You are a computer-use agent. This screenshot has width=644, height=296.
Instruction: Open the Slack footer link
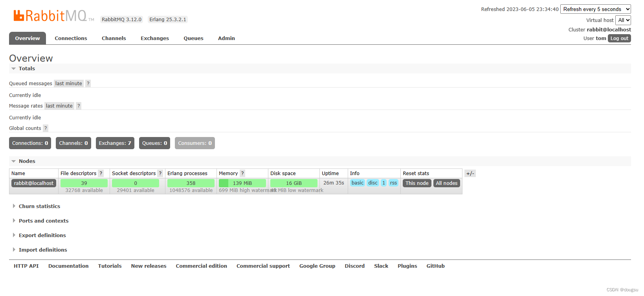tap(381, 266)
